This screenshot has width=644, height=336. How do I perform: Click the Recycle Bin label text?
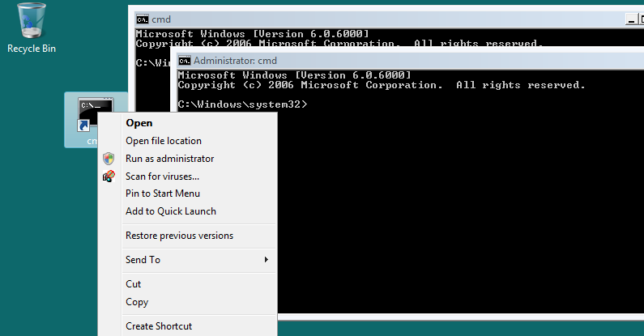[x=32, y=49]
